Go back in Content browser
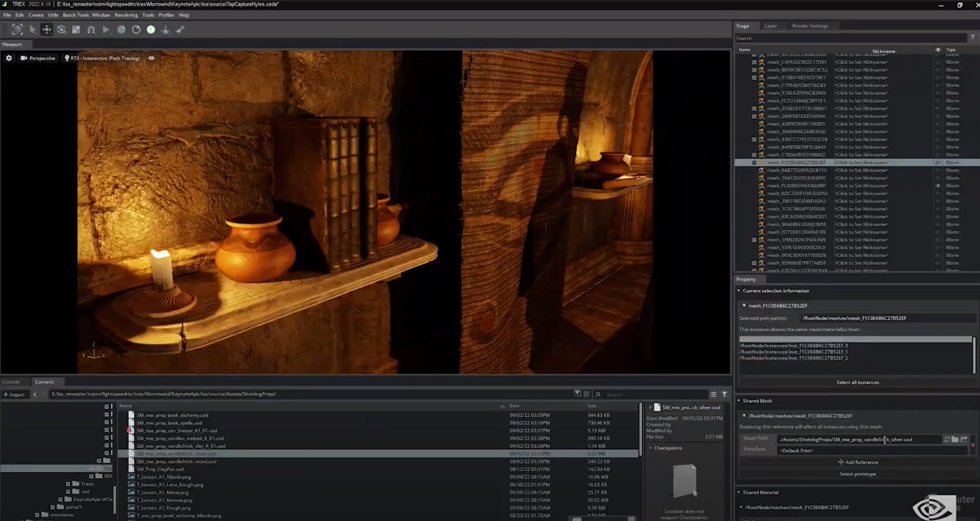Viewport: 980px width, 521px height. 35,394
